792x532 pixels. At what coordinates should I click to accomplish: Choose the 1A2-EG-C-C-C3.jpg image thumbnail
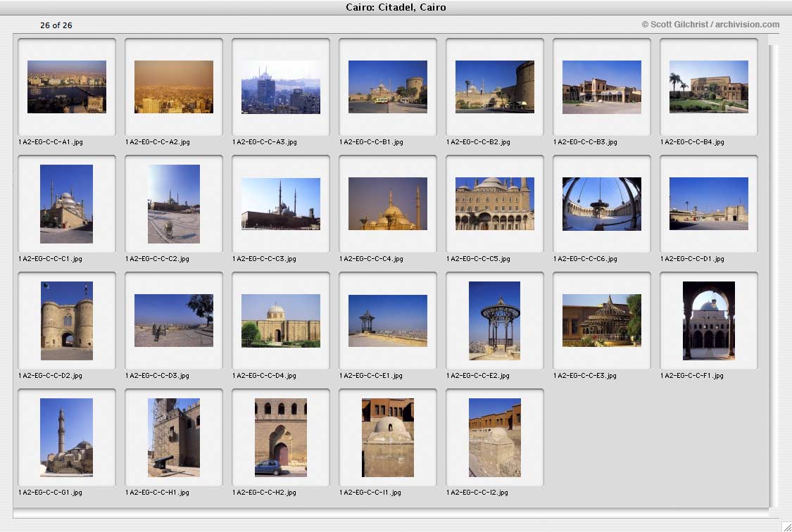tap(281, 204)
